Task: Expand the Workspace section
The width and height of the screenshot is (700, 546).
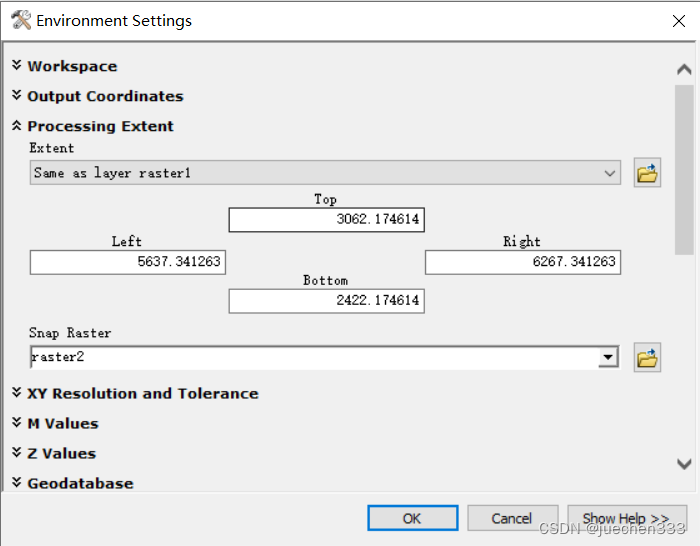Action: tap(72, 66)
